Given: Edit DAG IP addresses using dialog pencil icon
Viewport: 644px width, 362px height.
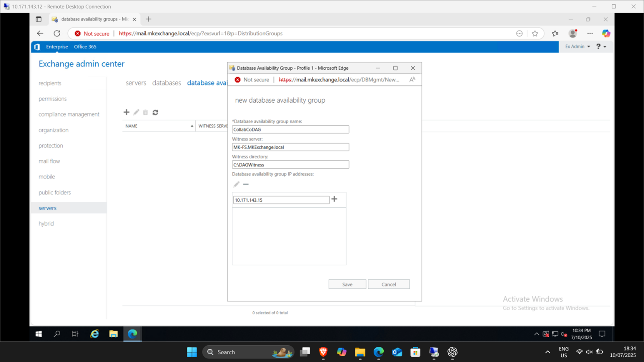Looking at the screenshot, I should (x=236, y=184).
